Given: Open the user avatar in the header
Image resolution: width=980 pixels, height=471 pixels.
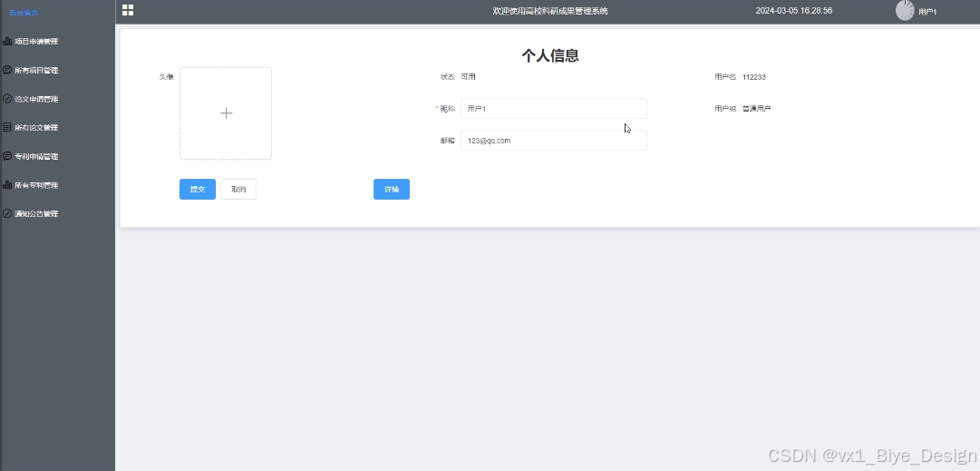Looking at the screenshot, I should pyautogui.click(x=905, y=11).
